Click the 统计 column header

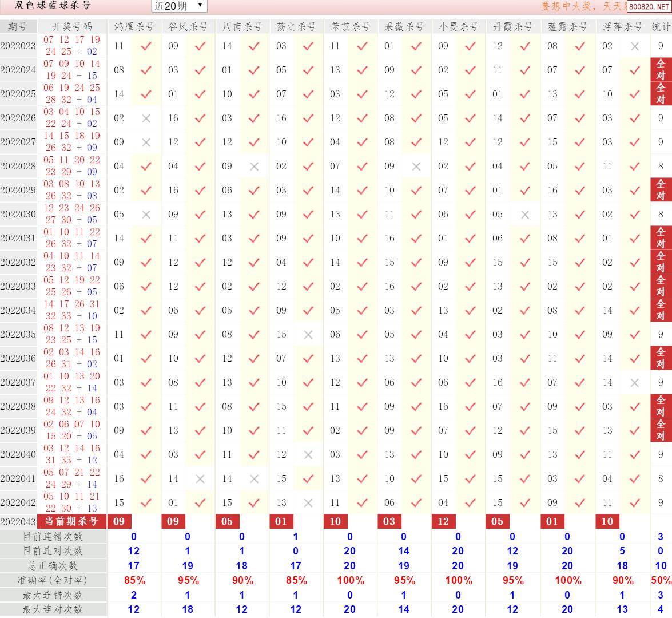tap(661, 26)
